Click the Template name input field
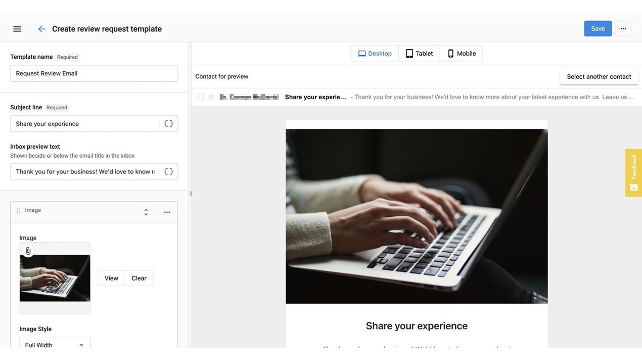Screen dimensions: 642x364 (94, 73)
